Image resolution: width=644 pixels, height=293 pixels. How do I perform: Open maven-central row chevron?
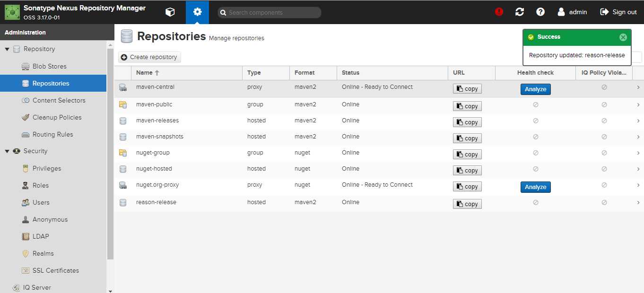(x=638, y=87)
